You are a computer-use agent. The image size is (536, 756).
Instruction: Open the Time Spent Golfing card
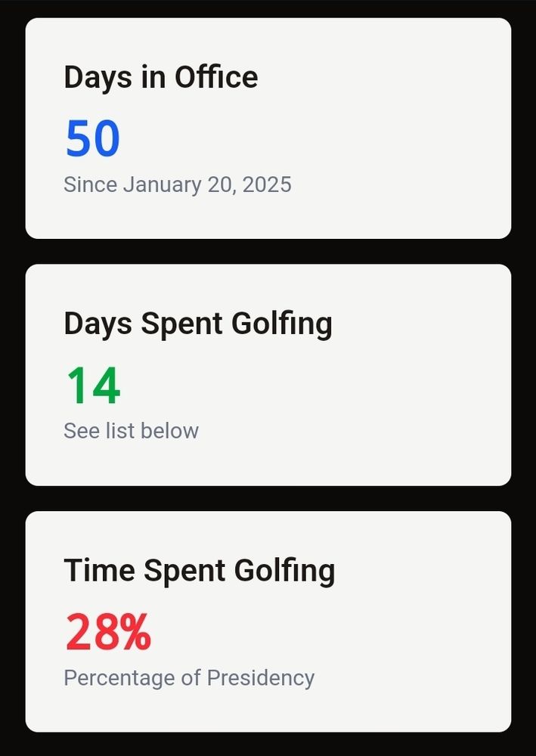pos(268,621)
